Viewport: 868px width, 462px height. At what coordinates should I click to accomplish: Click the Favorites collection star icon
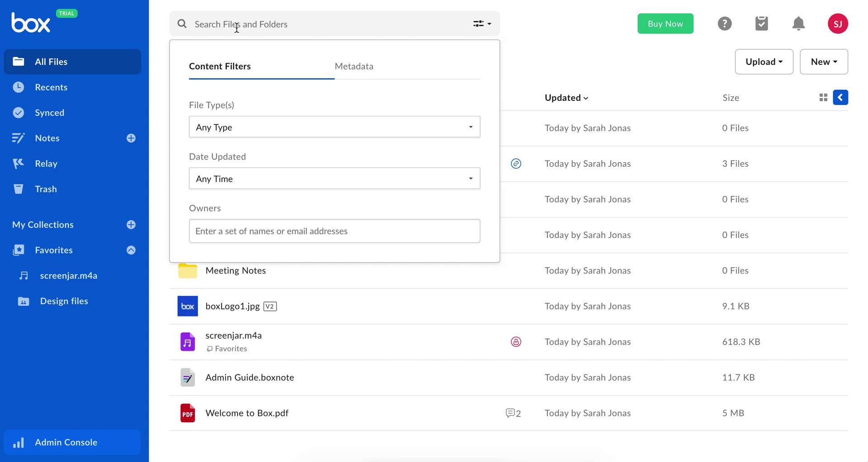pos(19,250)
